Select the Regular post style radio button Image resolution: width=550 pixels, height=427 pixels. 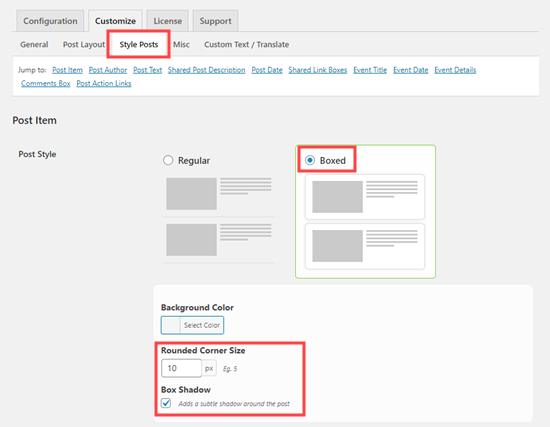coord(168,160)
